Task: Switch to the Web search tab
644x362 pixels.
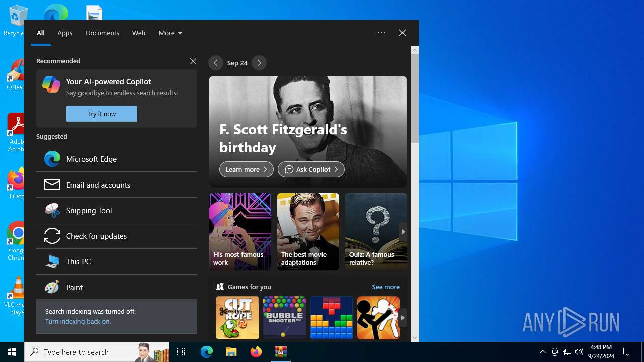Action: pyautogui.click(x=139, y=33)
